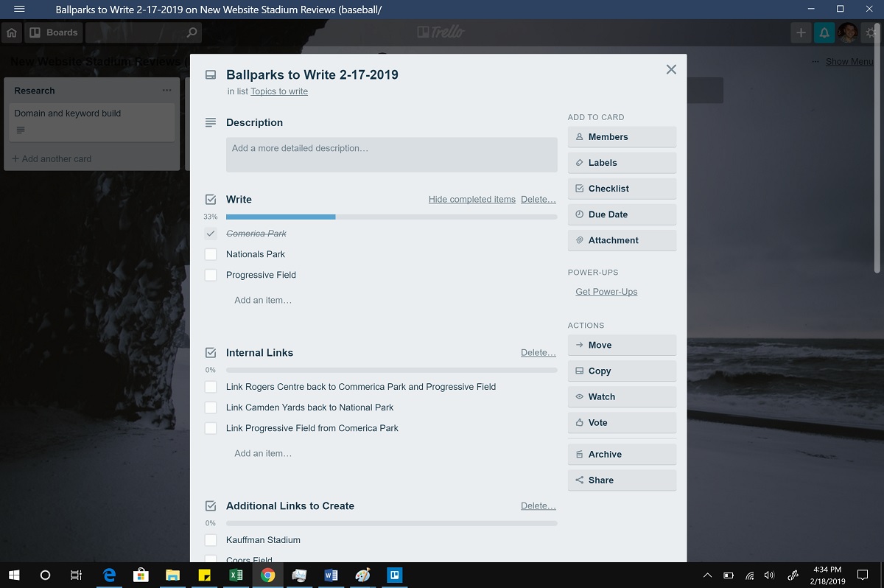Edit the Write checklist title
This screenshot has height=588, width=884.
pyautogui.click(x=239, y=200)
